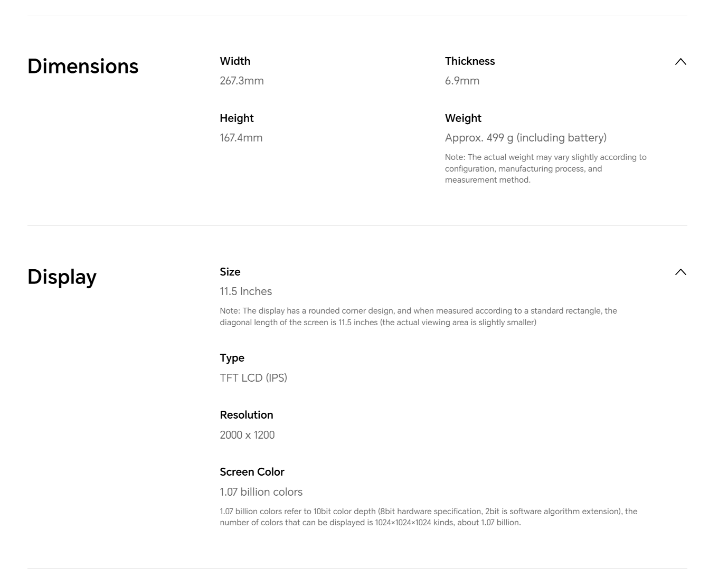Viewport: 728px width, 586px height.
Task: Click the 6.9mm thickness value
Action: tap(462, 81)
